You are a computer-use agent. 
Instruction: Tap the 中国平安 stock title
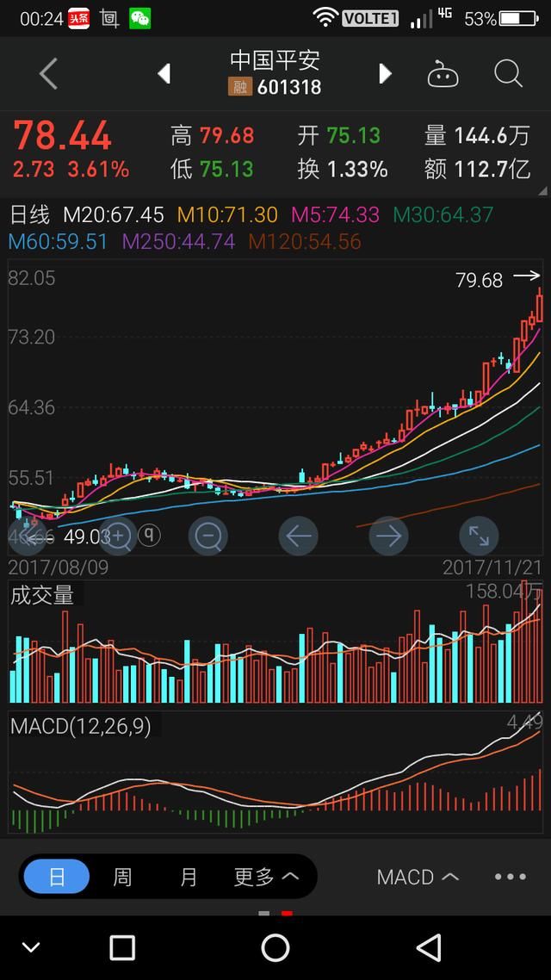[x=275, y=60]
